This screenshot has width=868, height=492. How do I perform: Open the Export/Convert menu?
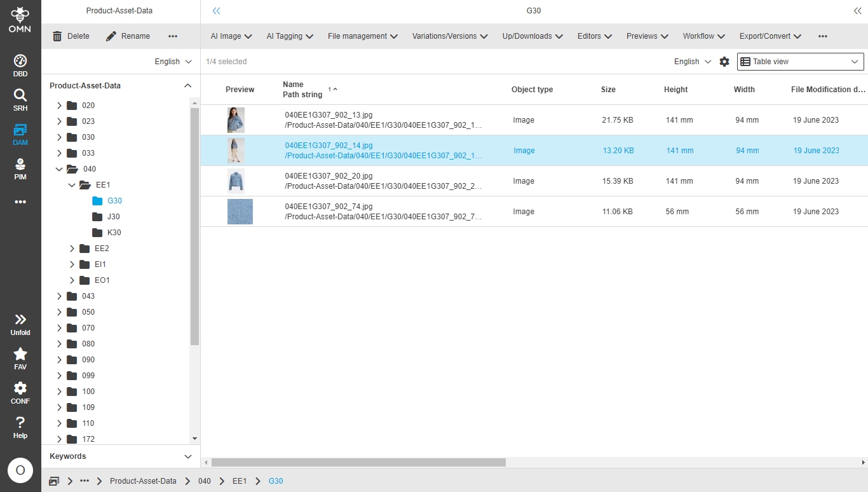770,36
